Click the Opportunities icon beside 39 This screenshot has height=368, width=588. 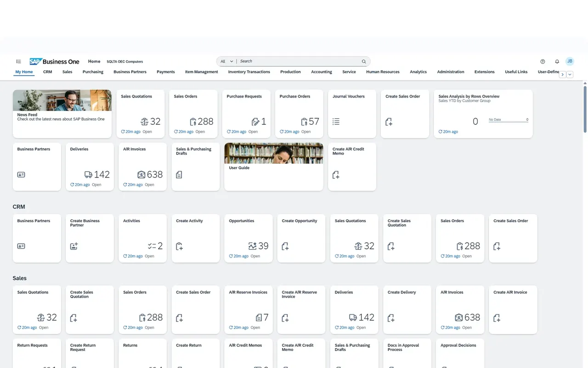252,246
